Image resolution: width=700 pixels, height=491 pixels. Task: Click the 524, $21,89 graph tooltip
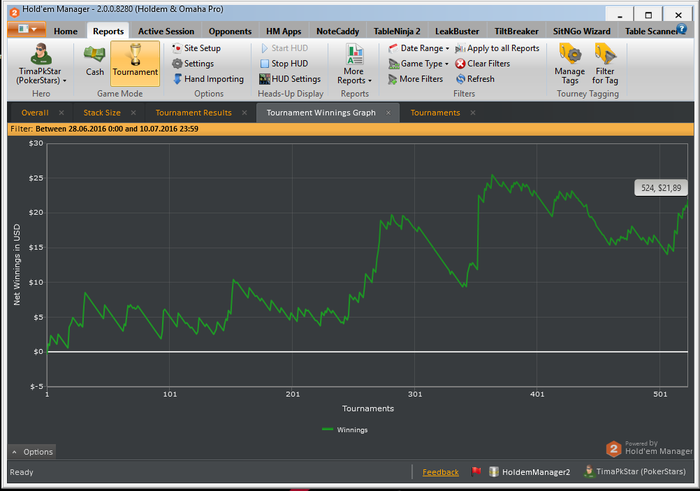[x=661, y=188]
